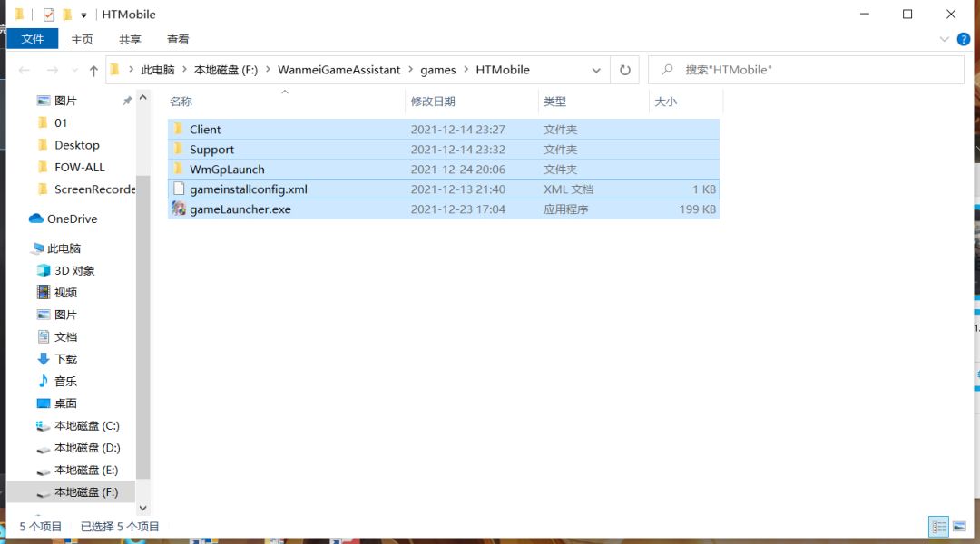The width and height of the screenshot is (980, 544).
Task: Open 图片 under 此电脑
Action: 65,315
